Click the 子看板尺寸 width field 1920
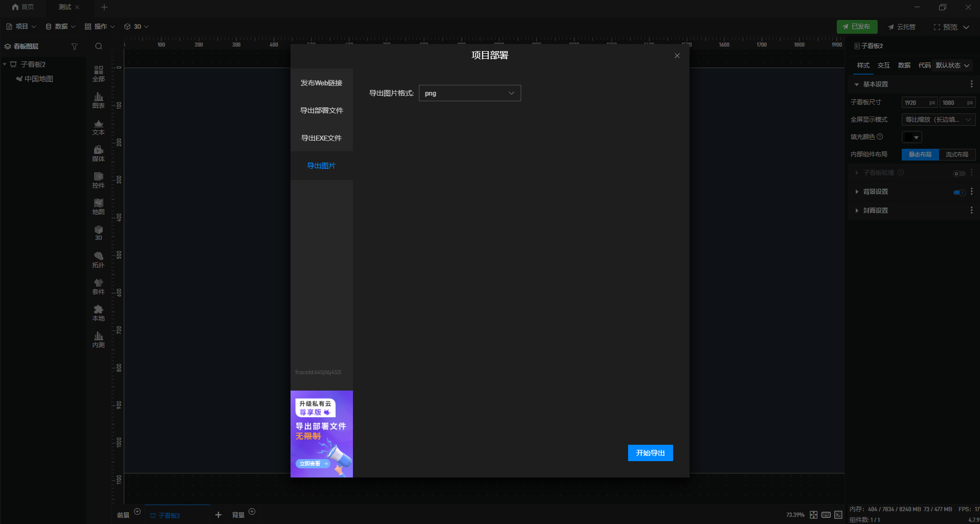This screenshot has height=524, width=980. click(919, 103)
